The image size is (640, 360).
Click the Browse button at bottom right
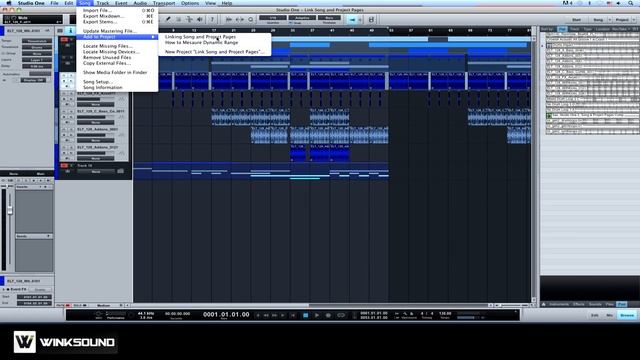click(x=627, y=315)
